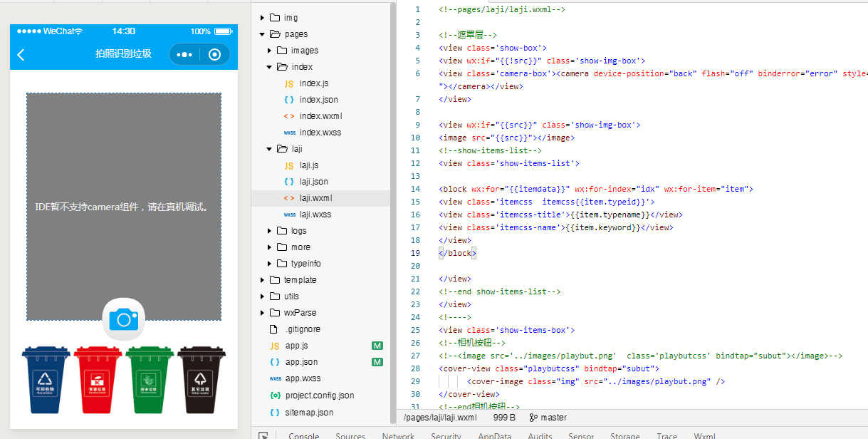Tap the back arrow in simulator header

point(21,55)
